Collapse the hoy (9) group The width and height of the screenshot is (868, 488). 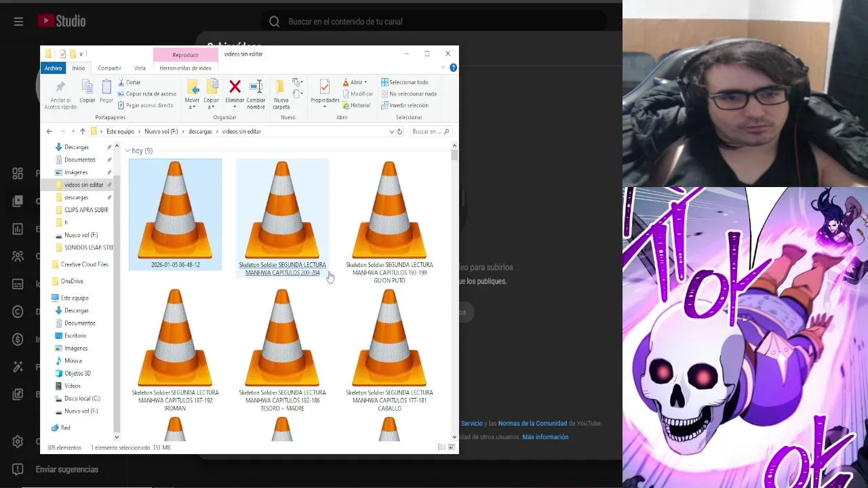tap(127, 150)
